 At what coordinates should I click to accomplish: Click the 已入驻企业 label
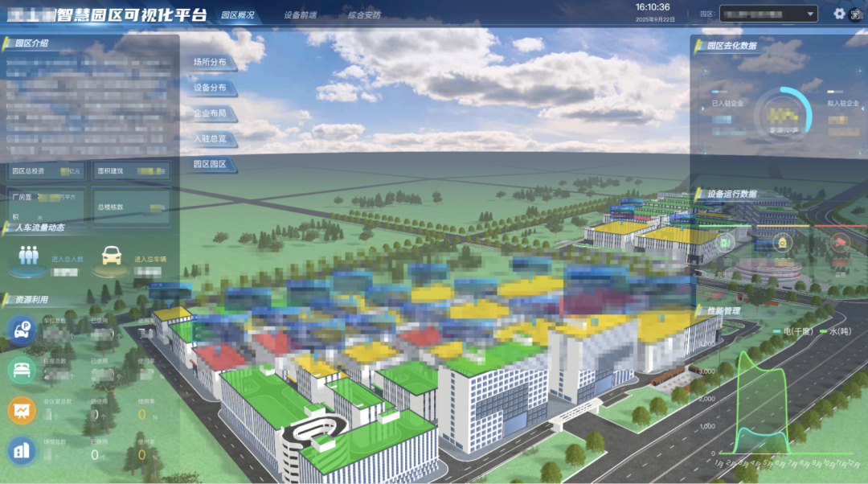click(727, 103)
